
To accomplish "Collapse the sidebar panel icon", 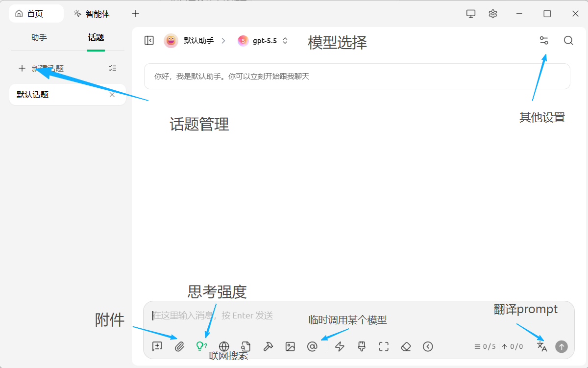I will point(149,41).
